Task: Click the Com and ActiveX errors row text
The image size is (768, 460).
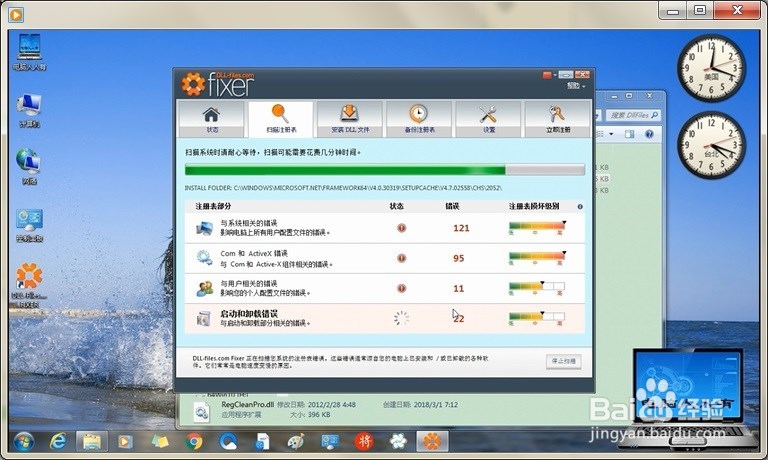Action: click(276, 259)
